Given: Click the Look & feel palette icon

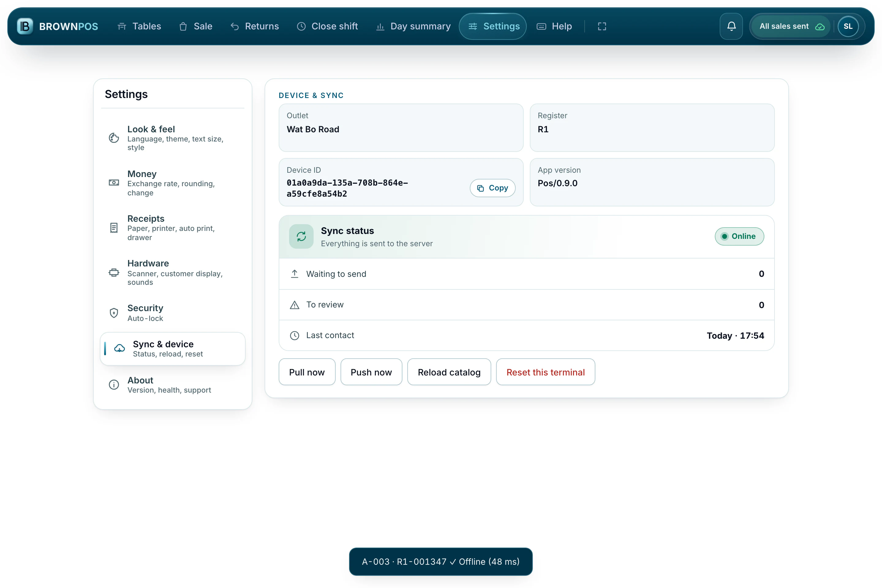Looking at the screenshot, I should (114, 138).
